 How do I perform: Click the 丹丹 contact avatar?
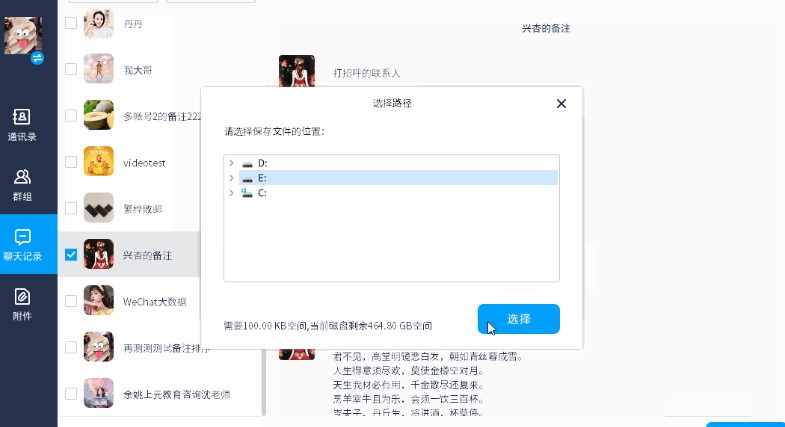(99, 23)
